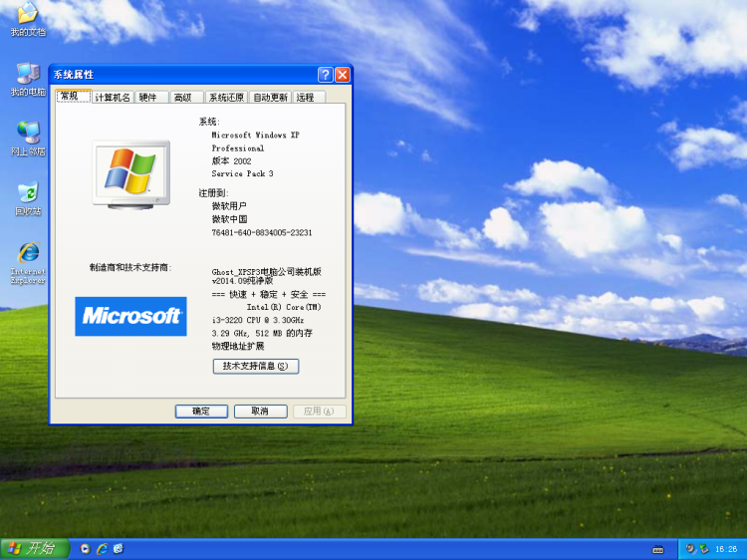747x560 pixels.
Task: Select the 我的电脑 desktop icon
Action: [28, 79]
